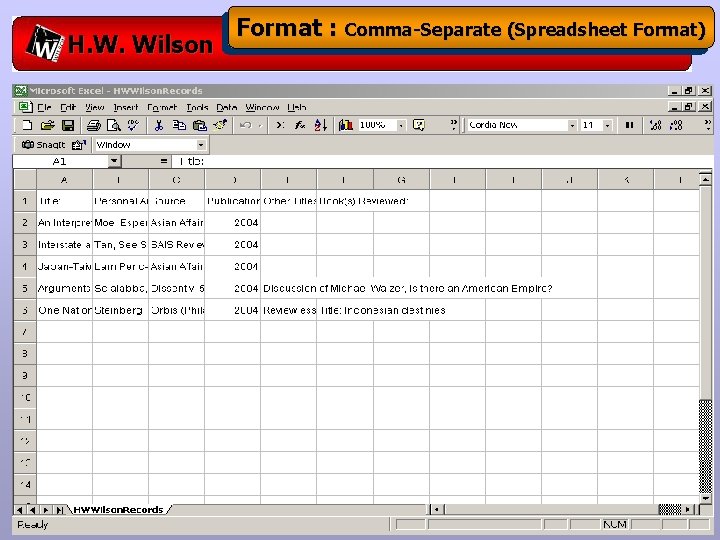Open the Name Box dropdown arrow
This screenshot has width=720, height=540.
[x=114, y=161]
